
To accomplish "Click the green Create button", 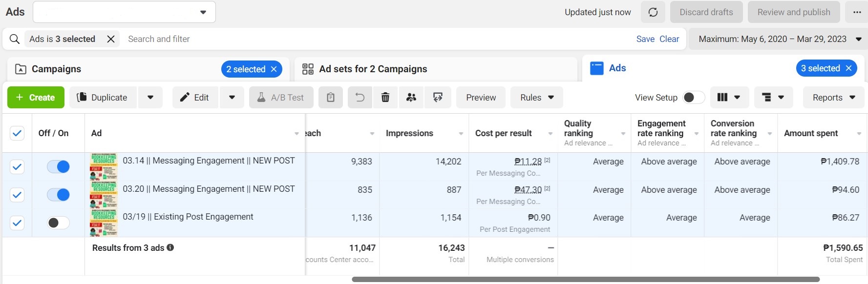I will click(x=36, y=98).
